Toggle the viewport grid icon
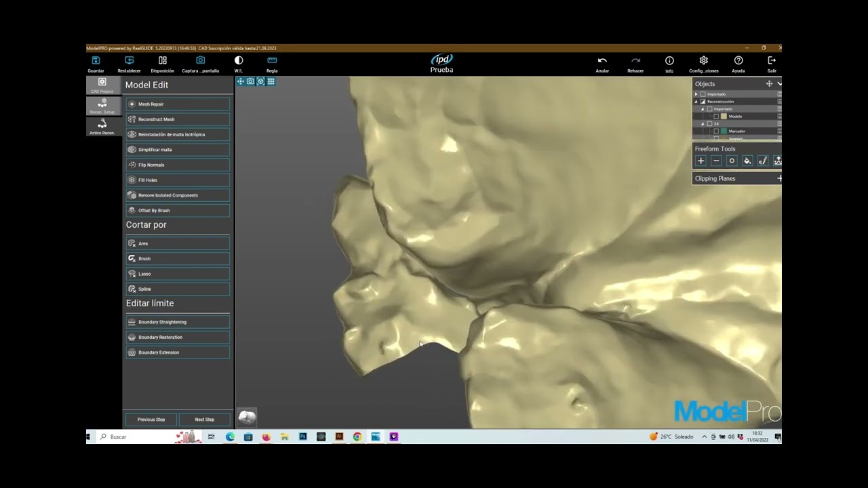This screenshot has height=488, width=868. 271,81
